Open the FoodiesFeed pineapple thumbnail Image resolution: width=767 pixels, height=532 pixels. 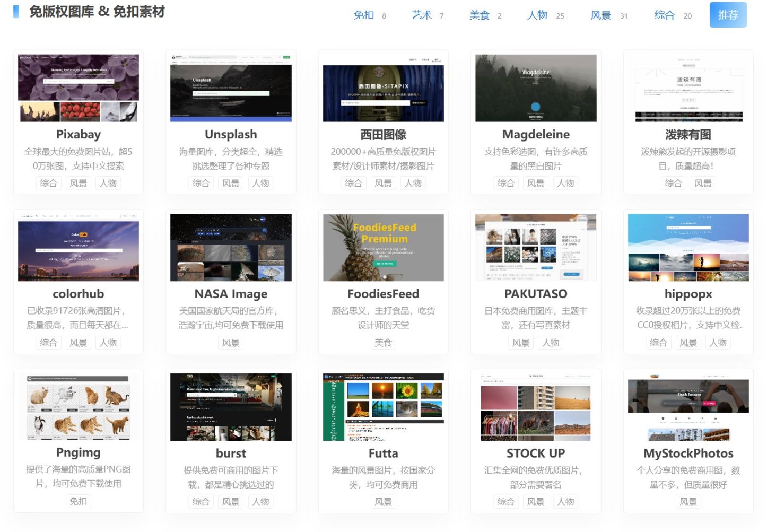click(x=383, y=247)
